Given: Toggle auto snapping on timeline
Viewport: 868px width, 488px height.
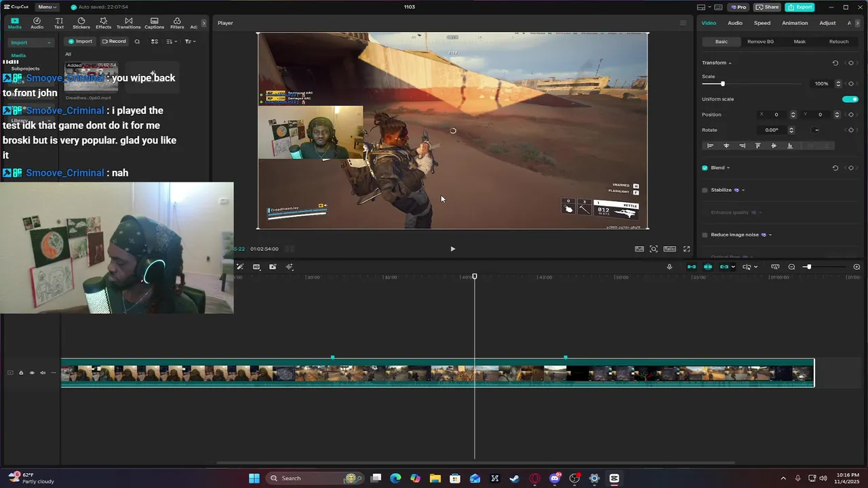Looking at the screenshot, I should [708, 267].
